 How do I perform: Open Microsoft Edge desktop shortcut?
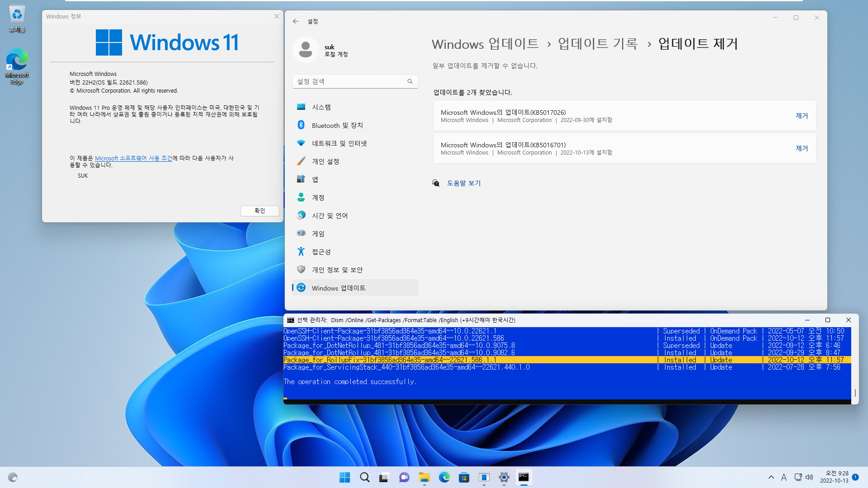17,67
